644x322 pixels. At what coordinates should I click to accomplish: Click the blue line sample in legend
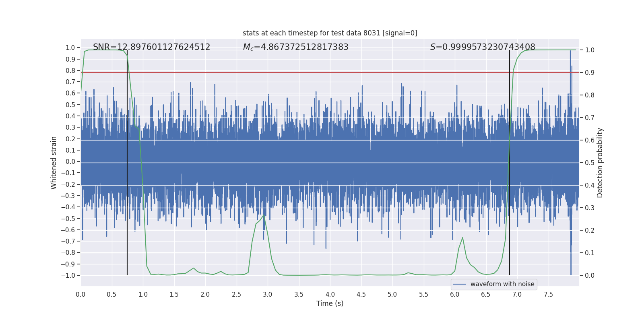point(459,284)
